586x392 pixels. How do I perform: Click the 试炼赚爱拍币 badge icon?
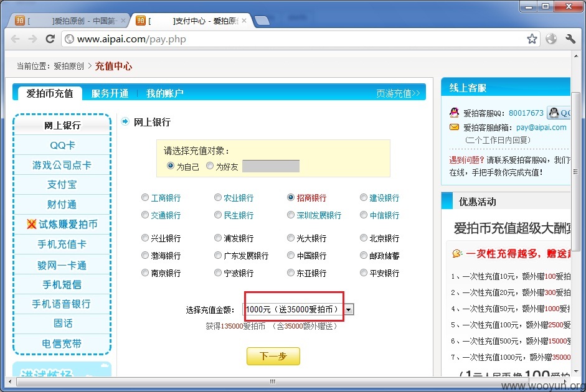31,224
